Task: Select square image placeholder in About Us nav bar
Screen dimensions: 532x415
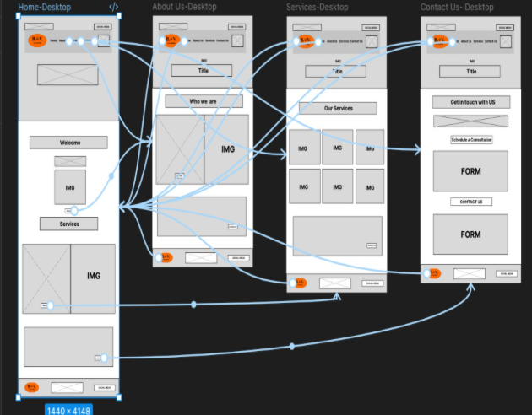Action: 237,41
